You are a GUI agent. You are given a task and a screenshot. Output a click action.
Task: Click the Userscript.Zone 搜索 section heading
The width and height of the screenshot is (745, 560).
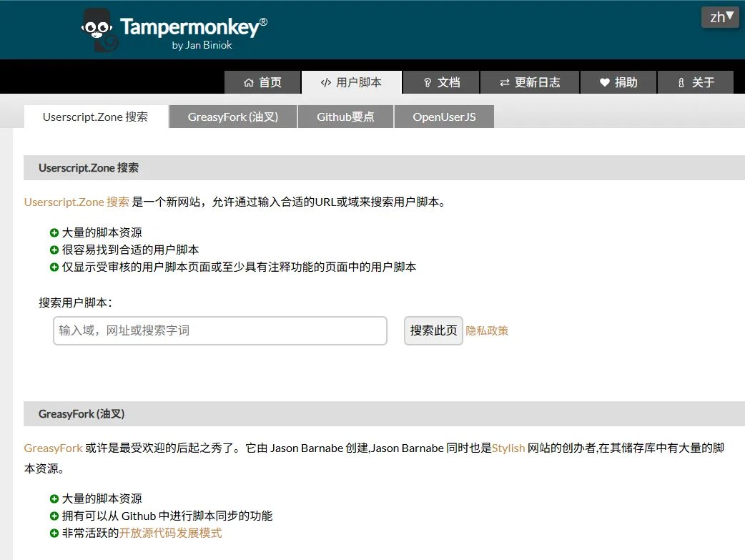tap(89, 168)
